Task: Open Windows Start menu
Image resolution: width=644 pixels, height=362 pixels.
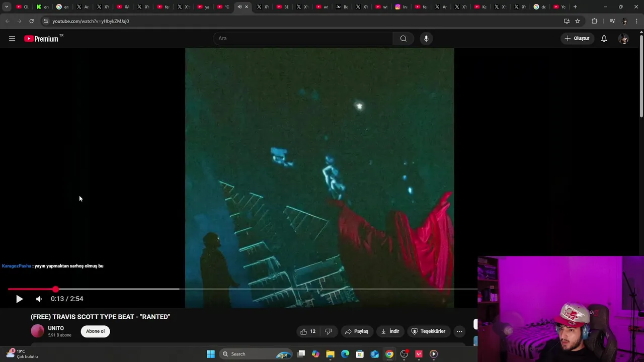Action: 211,354
